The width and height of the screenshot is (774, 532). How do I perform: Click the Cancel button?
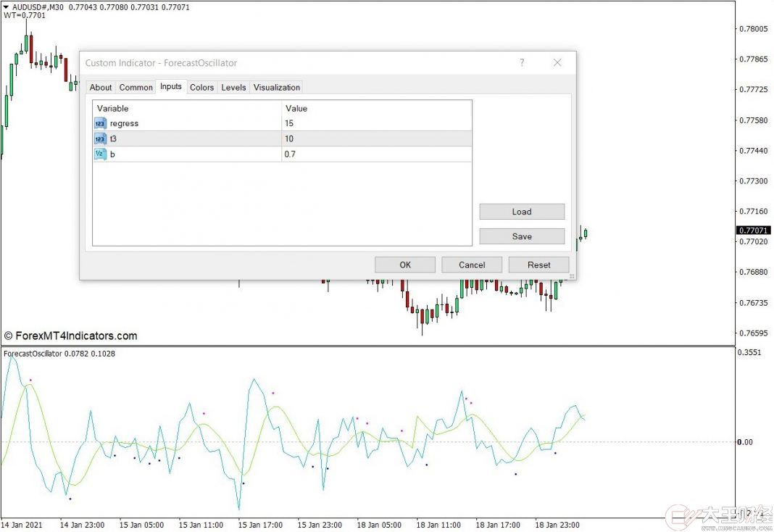pyautogui.click(x=472, y=265)
